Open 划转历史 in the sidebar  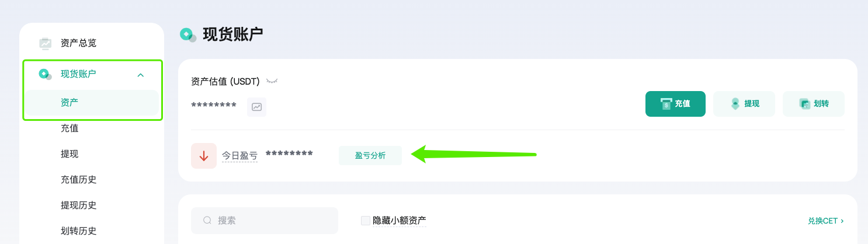78,231
